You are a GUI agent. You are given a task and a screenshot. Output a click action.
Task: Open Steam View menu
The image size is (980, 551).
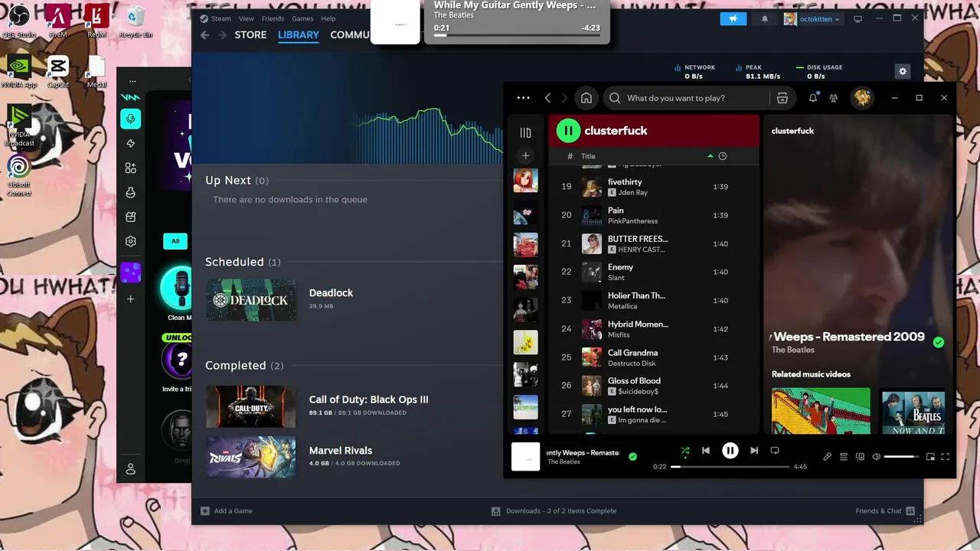(246, 18)
